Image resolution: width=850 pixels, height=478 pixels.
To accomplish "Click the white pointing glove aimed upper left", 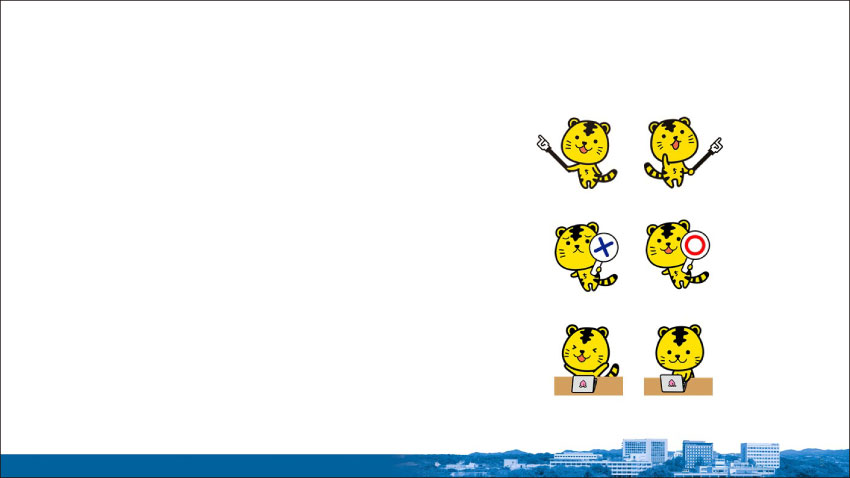I will pos(544,144).
